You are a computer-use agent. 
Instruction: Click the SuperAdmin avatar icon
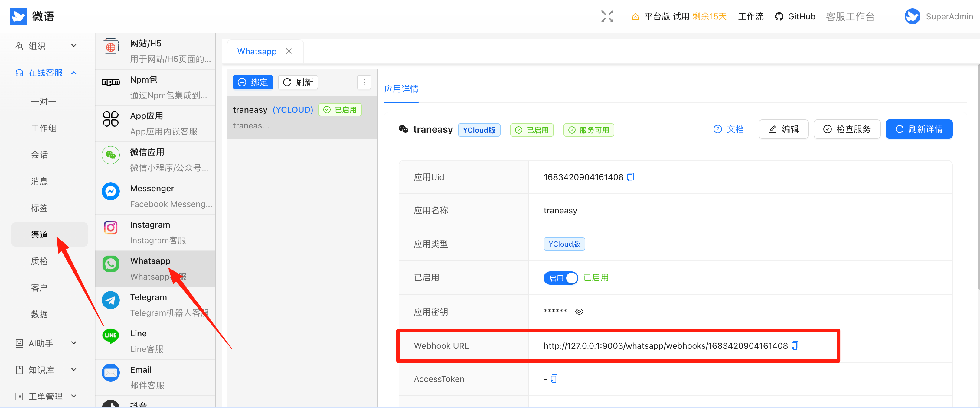(912, 16)
